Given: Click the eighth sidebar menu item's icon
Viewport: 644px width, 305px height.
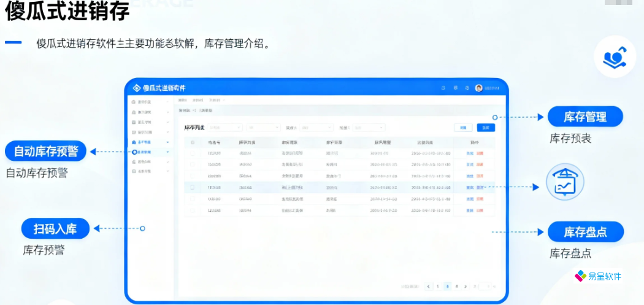Looking at the screenshot, I should [134, 171].
